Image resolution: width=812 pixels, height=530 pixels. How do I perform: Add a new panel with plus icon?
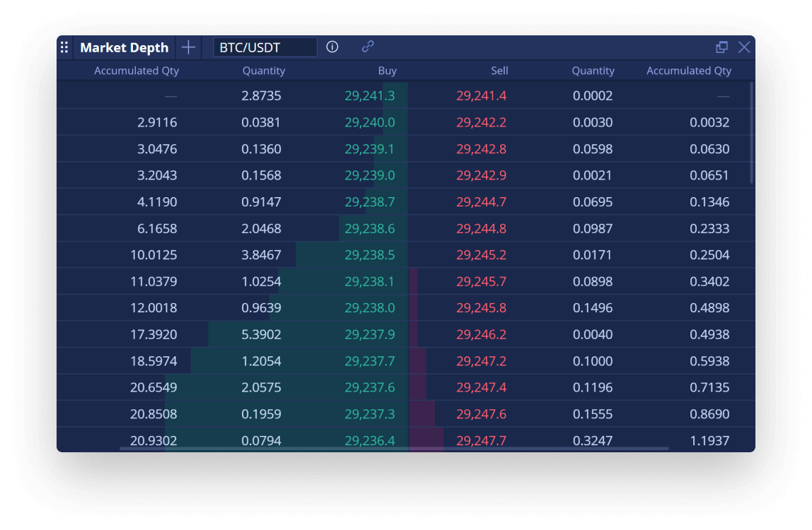pos(188,47)
